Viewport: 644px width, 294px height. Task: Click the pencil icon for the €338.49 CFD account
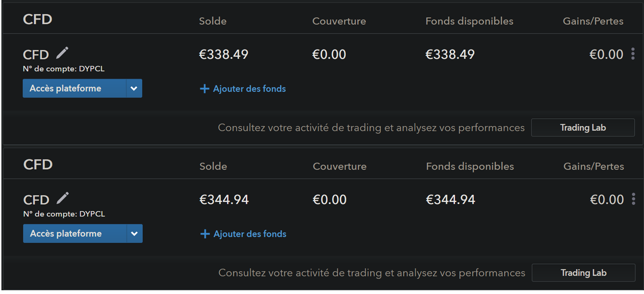(x=62, y=53)
